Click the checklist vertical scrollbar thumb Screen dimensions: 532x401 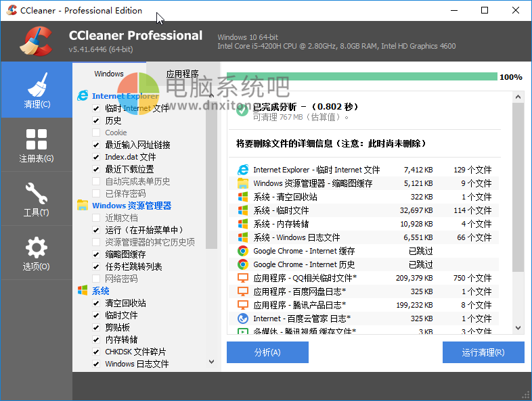211,174
